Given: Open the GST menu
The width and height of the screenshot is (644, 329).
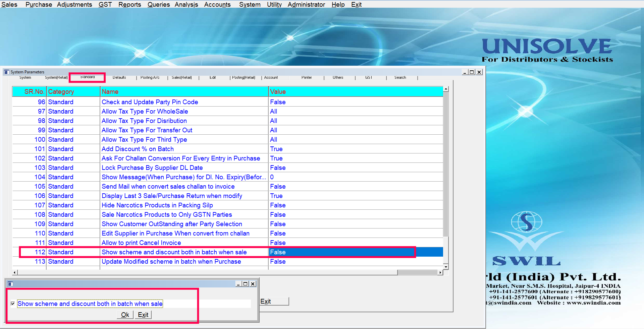Looking at the screenshot, I should tap(105, 4).
